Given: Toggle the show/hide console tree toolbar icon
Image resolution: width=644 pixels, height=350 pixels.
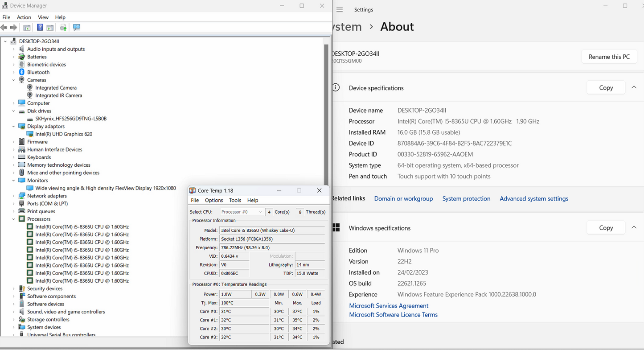Looking at the screenshot, I should click(27, 28).
